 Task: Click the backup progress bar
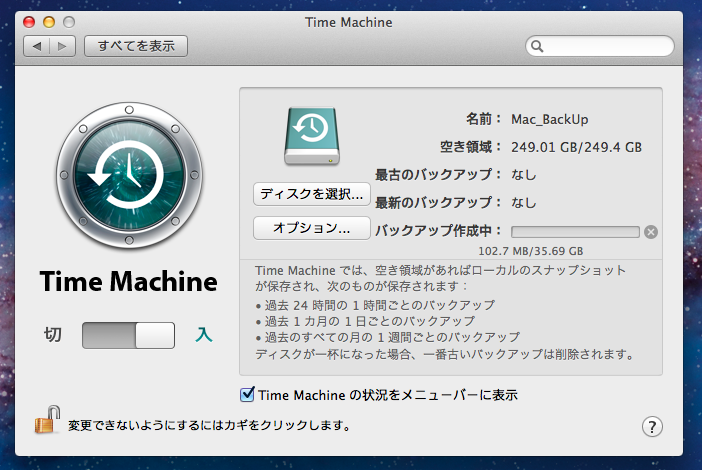[575, 232]
